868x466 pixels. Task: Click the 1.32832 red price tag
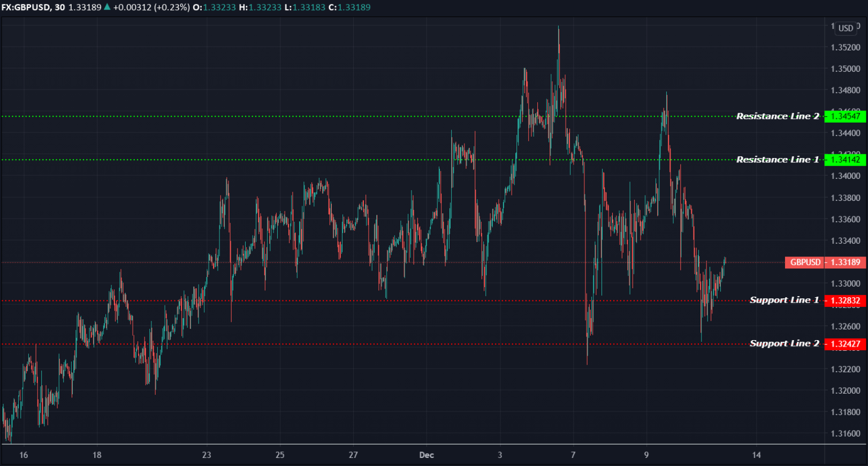pyautogui.click(x=845, y=300)
